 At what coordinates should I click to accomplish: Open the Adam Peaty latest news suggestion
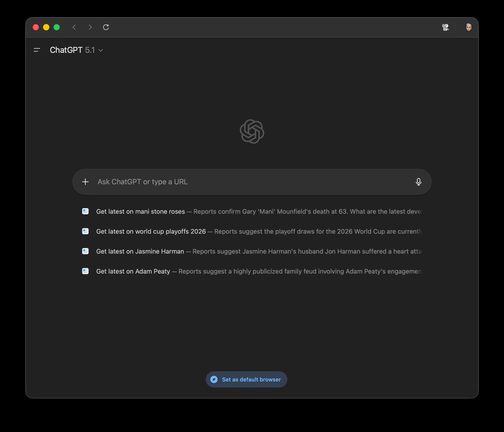133,271
